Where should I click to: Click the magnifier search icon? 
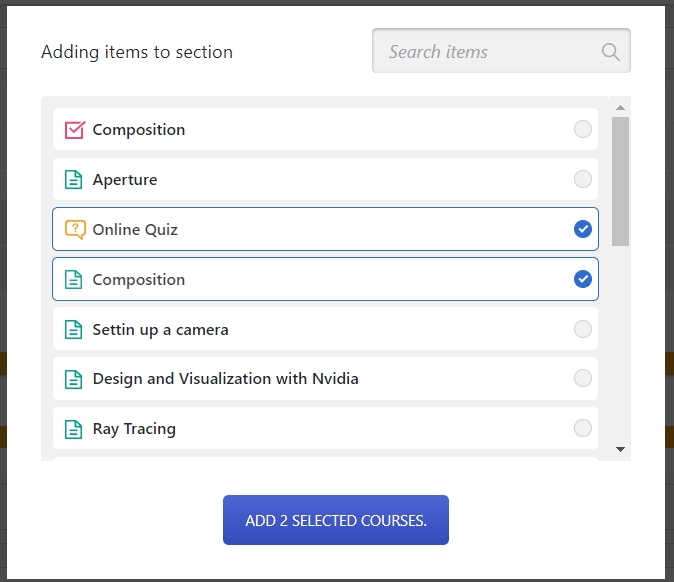pos(610,52)
